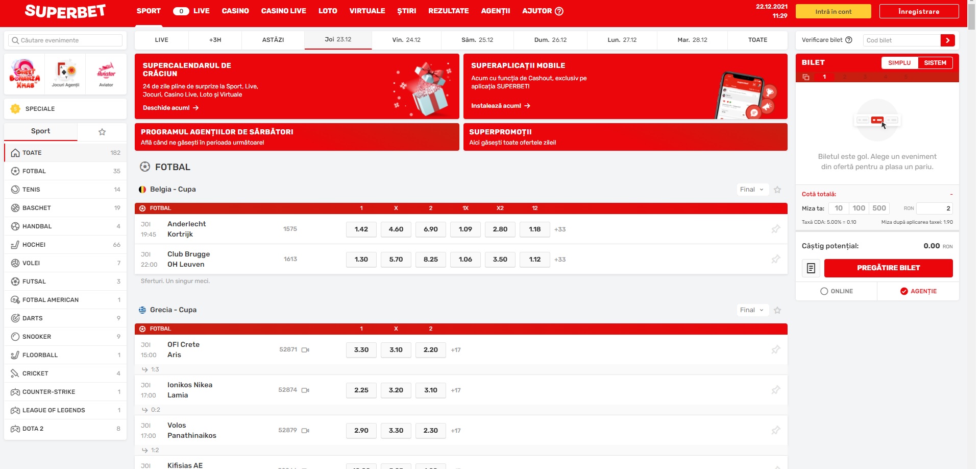Viewport: 980px width, 469px height.
Task: Select odds 1.42 for Anderlecht win
Action: (x=361, y=229)
